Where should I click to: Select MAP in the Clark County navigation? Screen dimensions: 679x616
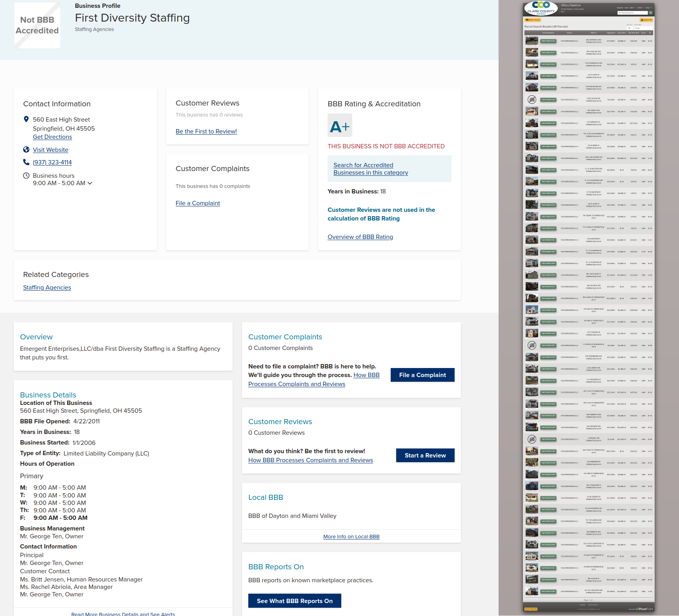(626, 8)
